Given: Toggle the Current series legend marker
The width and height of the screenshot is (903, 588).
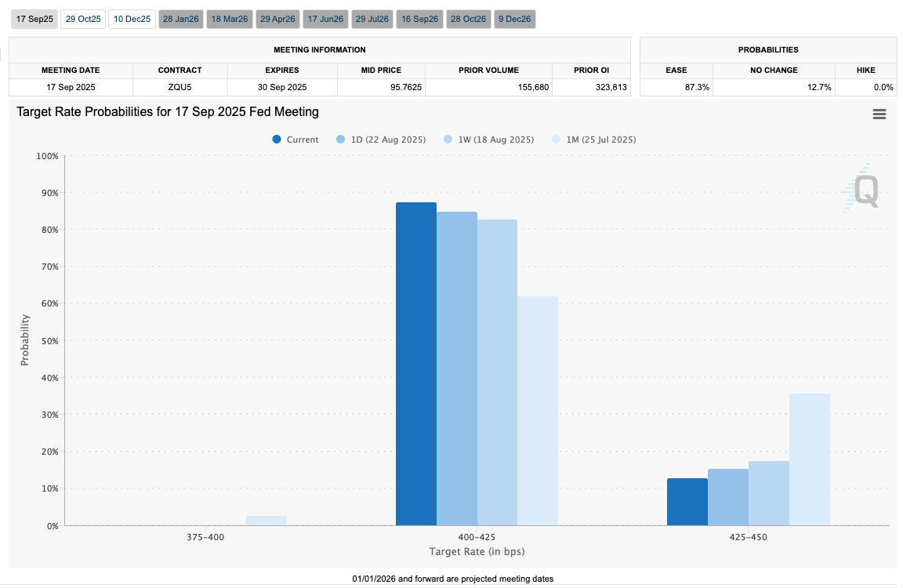Looking at the screenshot, I should tap(277, 140).
